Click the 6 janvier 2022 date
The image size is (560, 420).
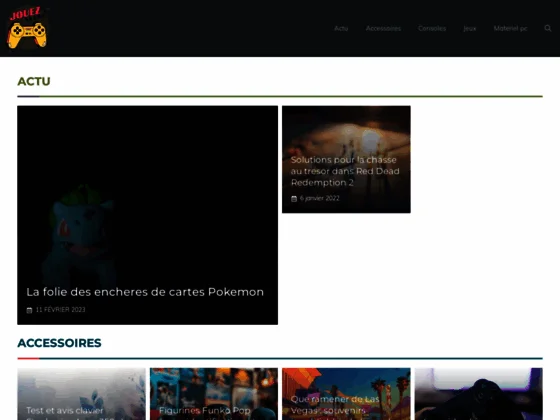pos(320,198)
